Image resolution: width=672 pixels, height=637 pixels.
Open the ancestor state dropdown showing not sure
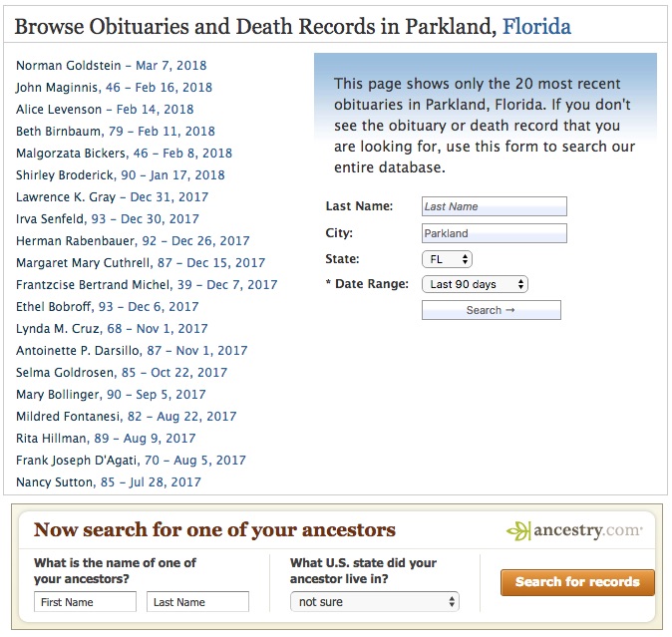375,601
